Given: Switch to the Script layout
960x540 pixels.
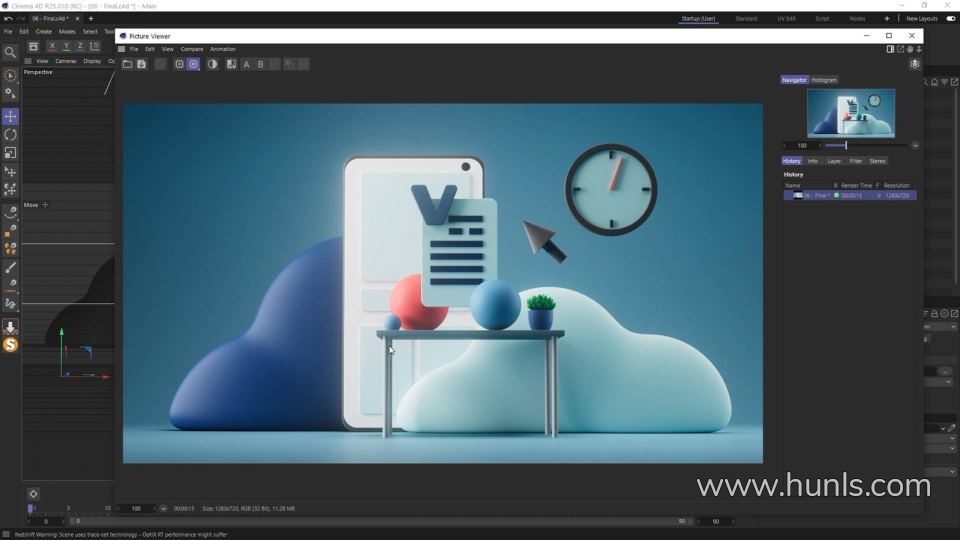Looking at the screenshot, I should (x=822, y=19).
